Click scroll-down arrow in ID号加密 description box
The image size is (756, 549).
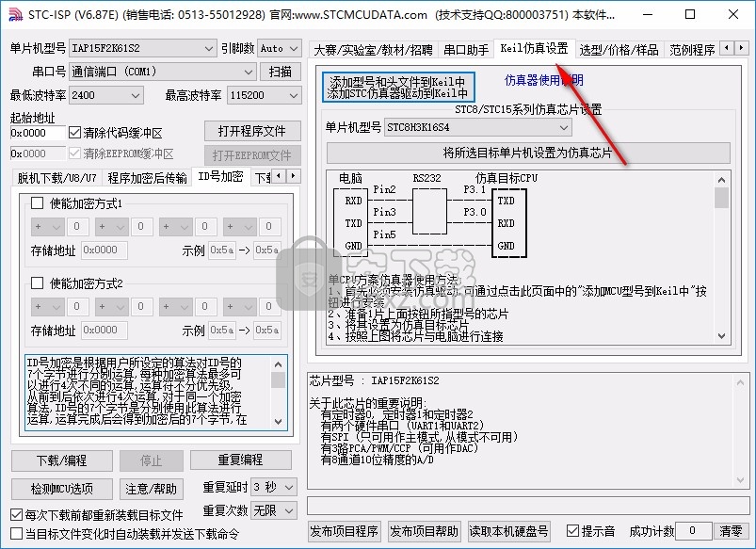278,421
